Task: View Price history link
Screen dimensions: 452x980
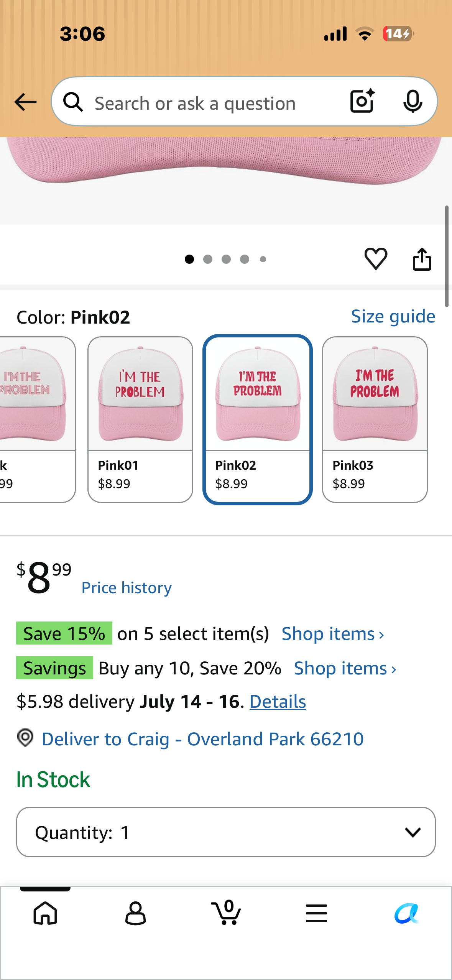Action: point(127,588)
